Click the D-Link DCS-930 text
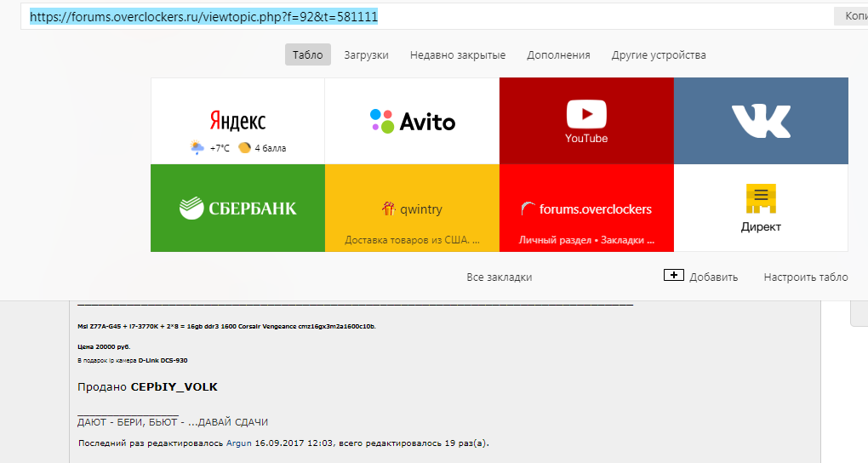Viewport: 868px width, 463px height. coord(163,360)
